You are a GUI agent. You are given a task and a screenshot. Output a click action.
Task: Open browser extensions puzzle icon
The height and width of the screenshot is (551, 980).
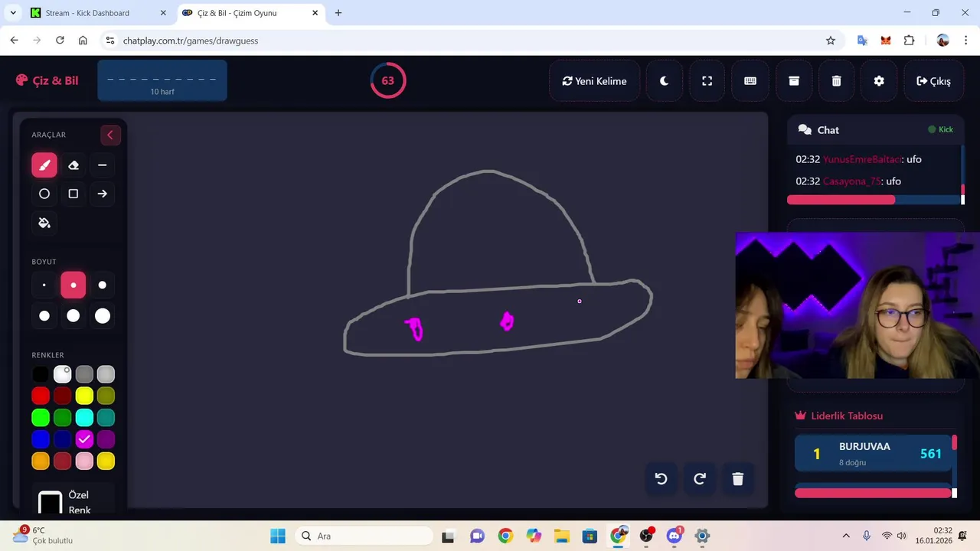[x=910, y=41]
